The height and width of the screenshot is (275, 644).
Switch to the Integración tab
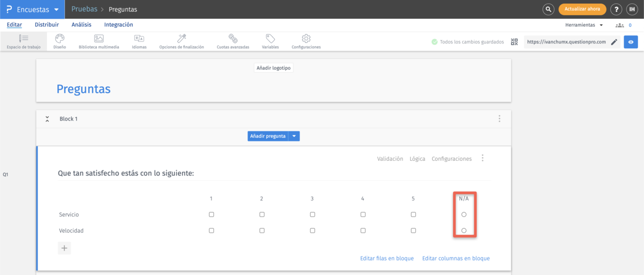119,25
